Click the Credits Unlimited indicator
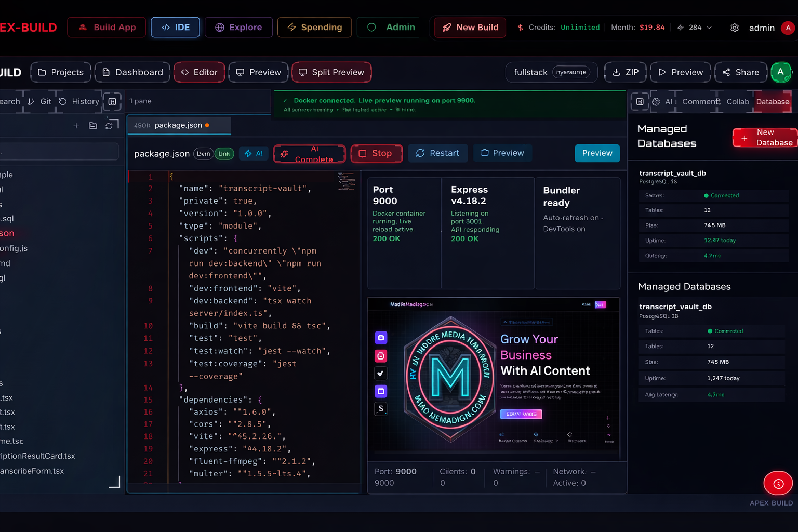The height and width of the screenshot is (532, 798). click(x=558, y=28)
